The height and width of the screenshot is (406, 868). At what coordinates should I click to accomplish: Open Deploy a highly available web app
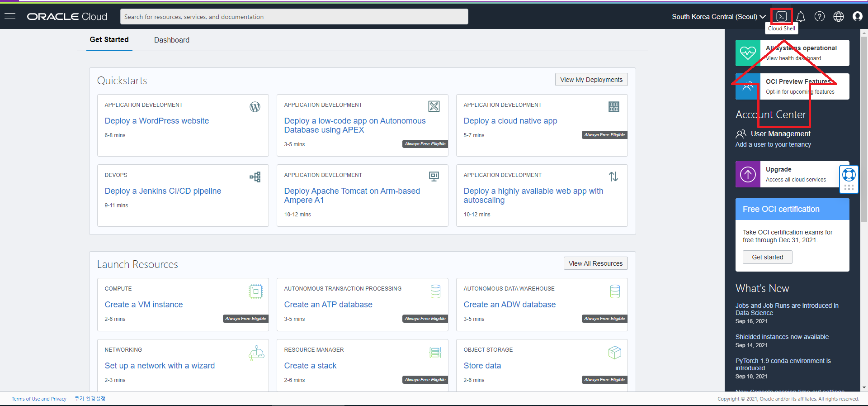[533, 196]
